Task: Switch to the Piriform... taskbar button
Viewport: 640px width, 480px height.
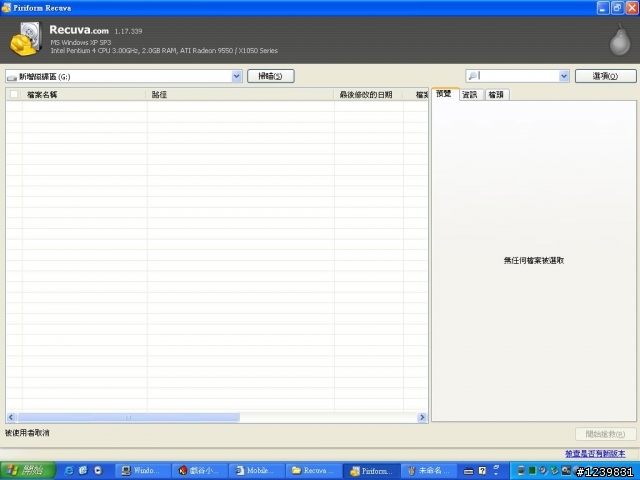Action: tap(371, 471)
